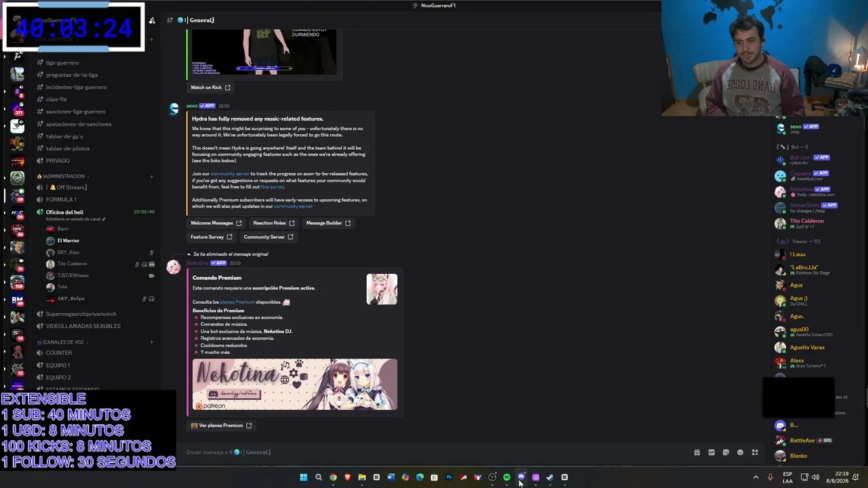Viewport: 868px width, 488px height.
Task: Add channel to ADMINISTRACION category
Action: pyautogui.click(x=151, y=176)
